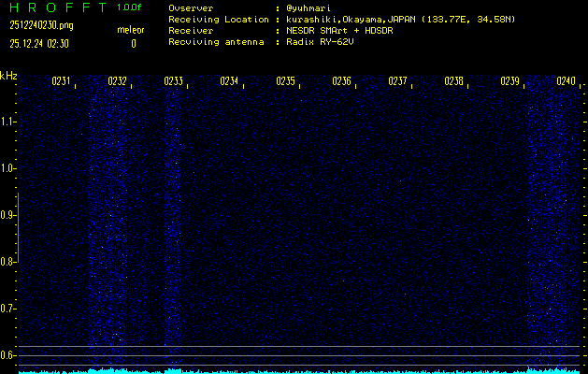Click the HROFFT title text
This screenshot has height=374, width=588.
click(55, 7)
